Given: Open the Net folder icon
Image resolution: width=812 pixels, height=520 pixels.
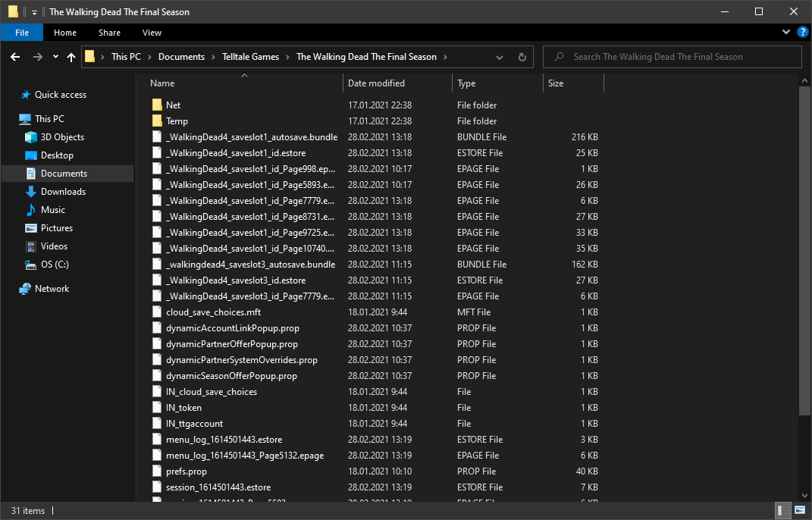Looking at the screenshot, I should coord(157,105).
